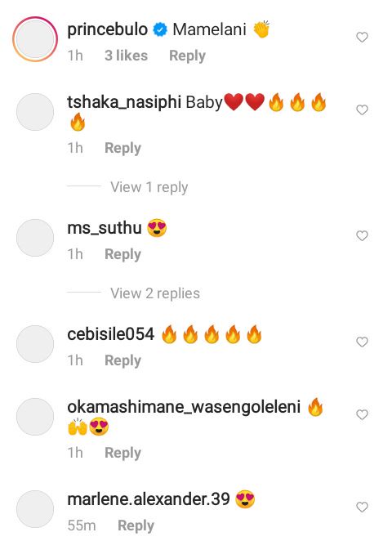Expand View 2 replies thread
The height and width of the screenshot is (550, 392).
155,293
